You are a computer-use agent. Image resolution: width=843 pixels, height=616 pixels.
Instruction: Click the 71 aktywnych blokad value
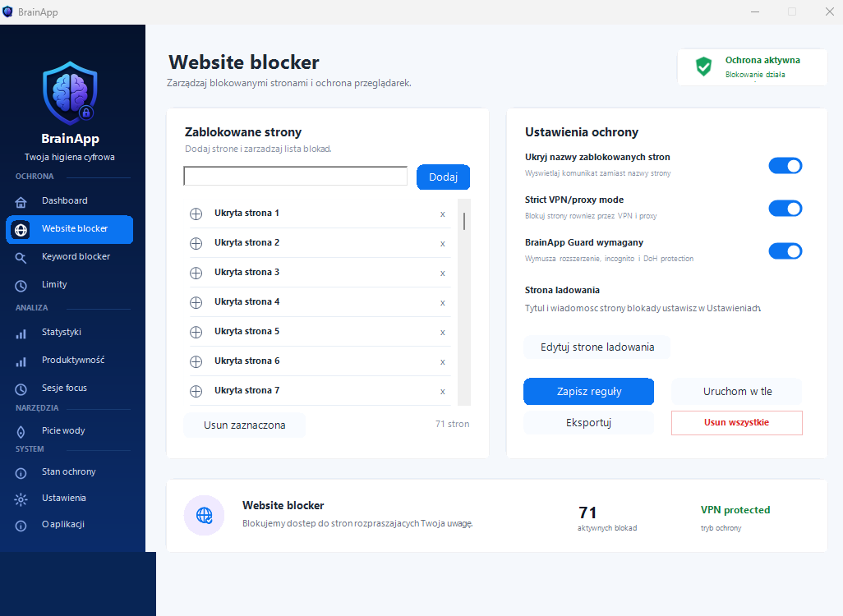(587, 513)
